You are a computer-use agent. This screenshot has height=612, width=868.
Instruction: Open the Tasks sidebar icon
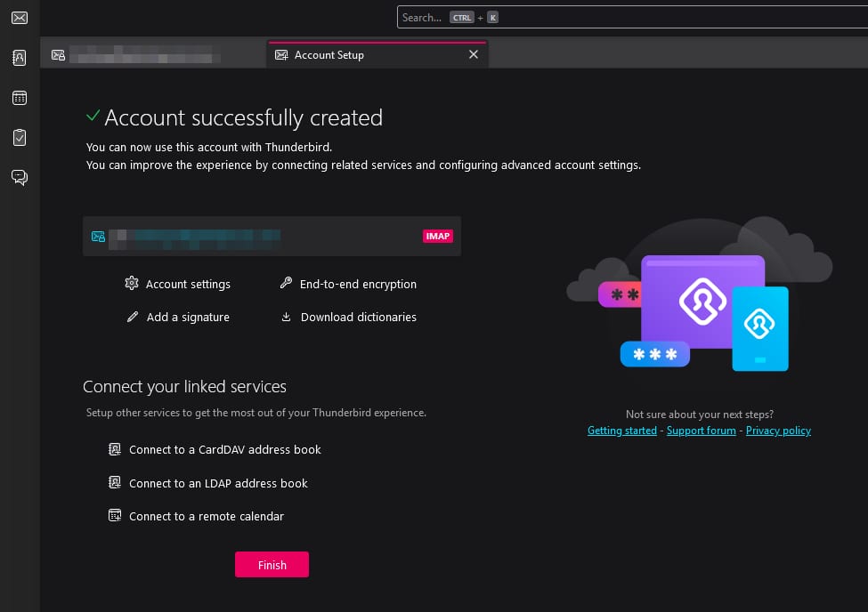[19, 138]
